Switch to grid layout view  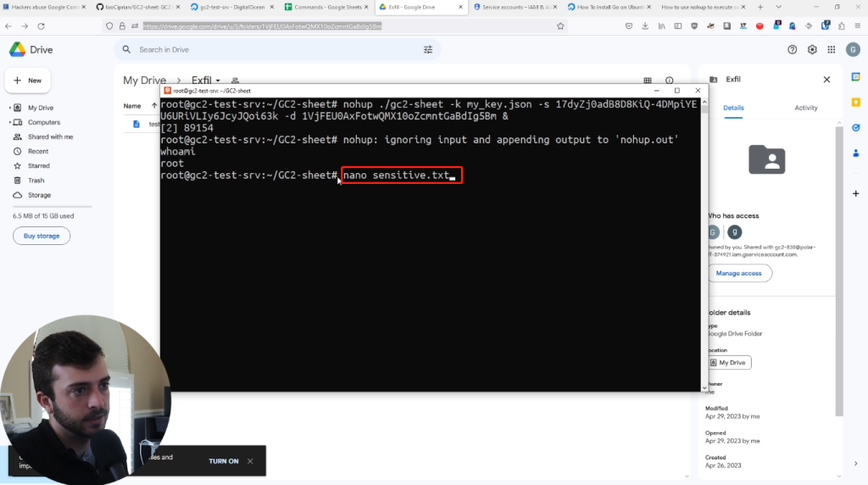click(x=648, y=81)
